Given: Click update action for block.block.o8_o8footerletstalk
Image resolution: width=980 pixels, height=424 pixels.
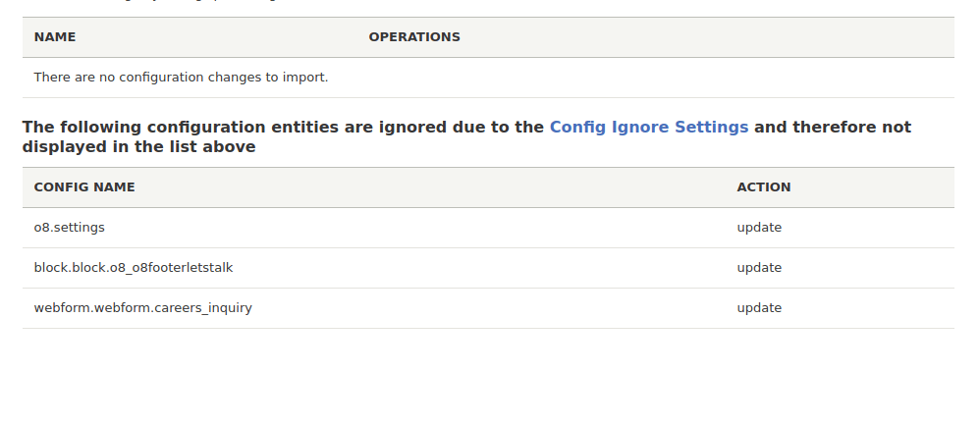Looking at the screenshot, I should click(759, 267).
